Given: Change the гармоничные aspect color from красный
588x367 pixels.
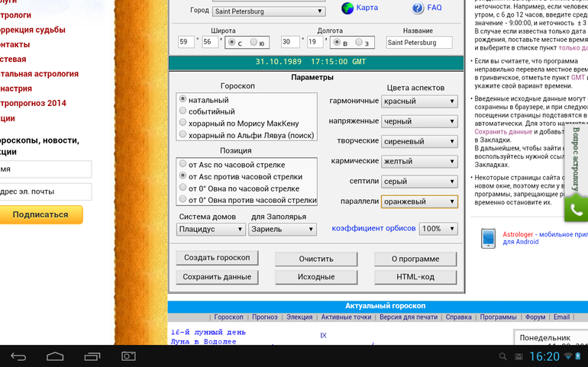Looking at the screenshot, I should click(420, 101).
